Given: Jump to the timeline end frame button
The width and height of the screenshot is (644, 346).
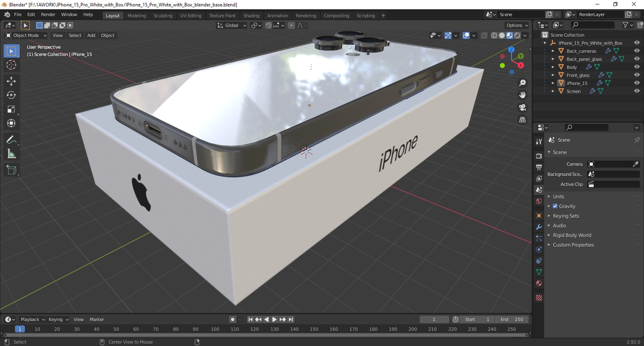Looking at the screenshot, I should pos(291,319).
